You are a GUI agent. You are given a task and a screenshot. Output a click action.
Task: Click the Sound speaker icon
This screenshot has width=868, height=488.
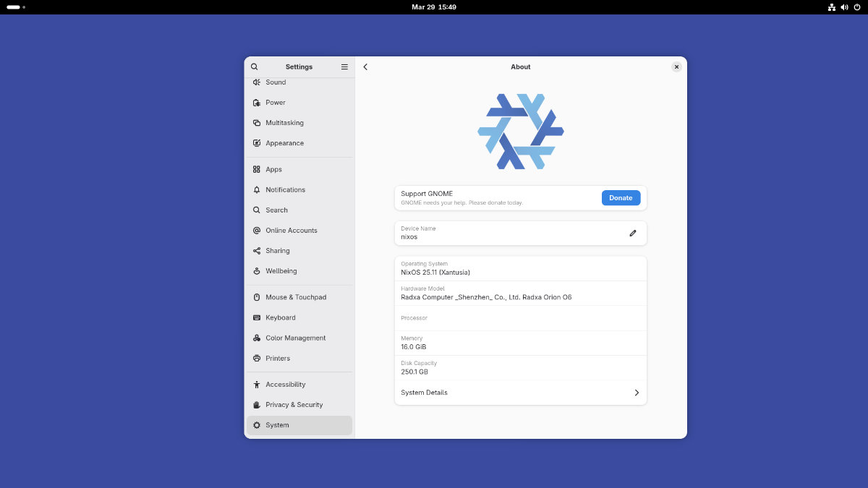257,82
